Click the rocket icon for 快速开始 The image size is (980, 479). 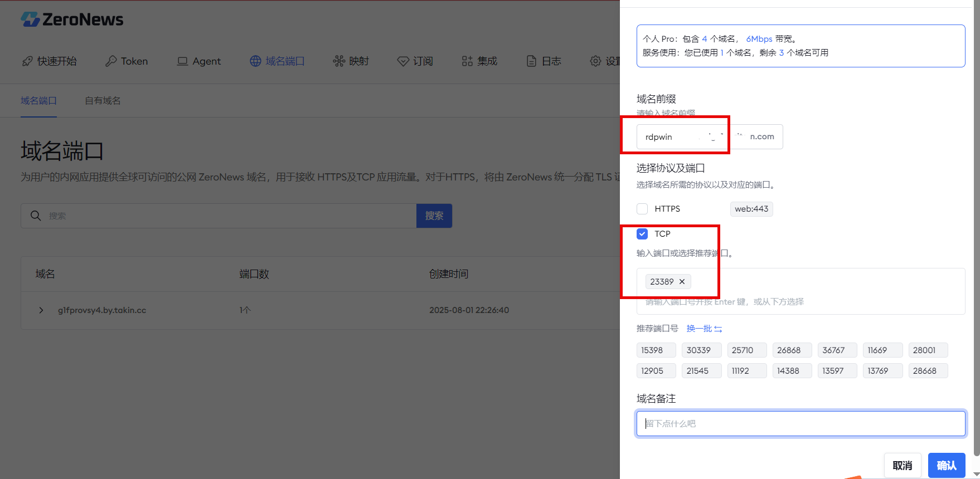coord(27,61)
